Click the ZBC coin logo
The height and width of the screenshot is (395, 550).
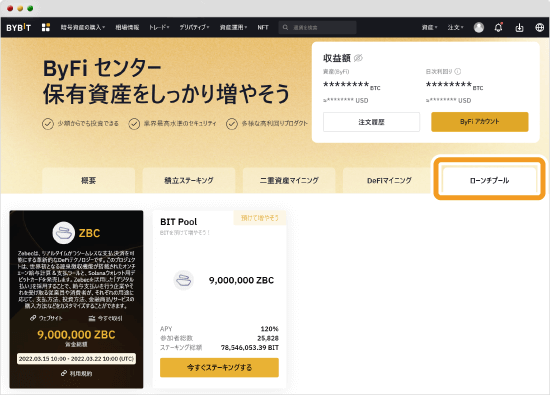click(63, 233)
